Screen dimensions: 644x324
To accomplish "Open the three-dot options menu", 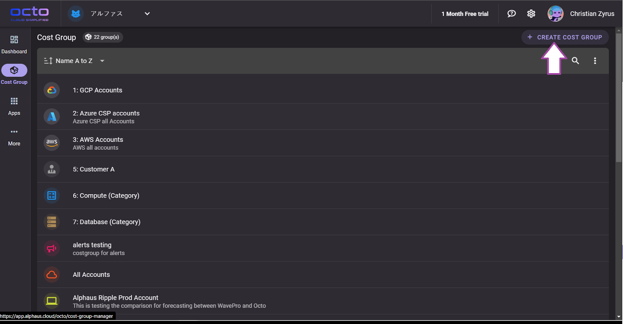I will click(x=595, y=61).
